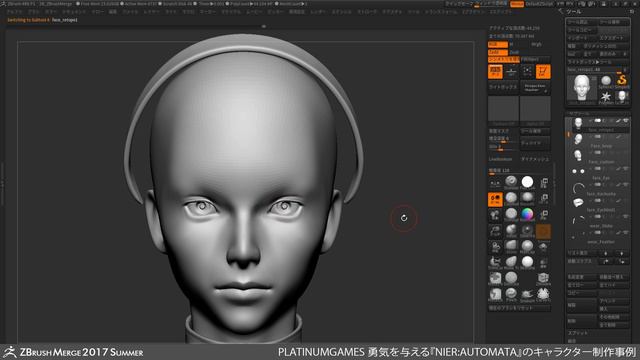This screenshot has height=360, width=640.
Task: Open the ブラシ menu
Action: click(x=33, y=12)
